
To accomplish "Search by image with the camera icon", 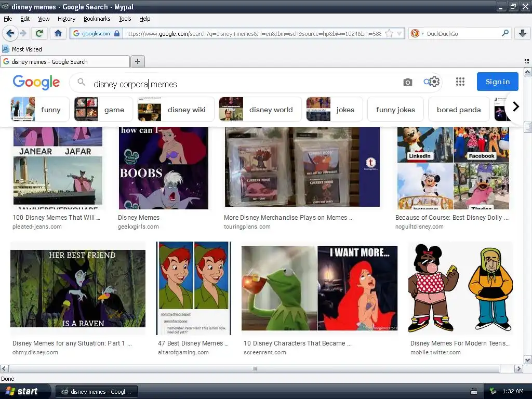I will click(x=407, y=82).
